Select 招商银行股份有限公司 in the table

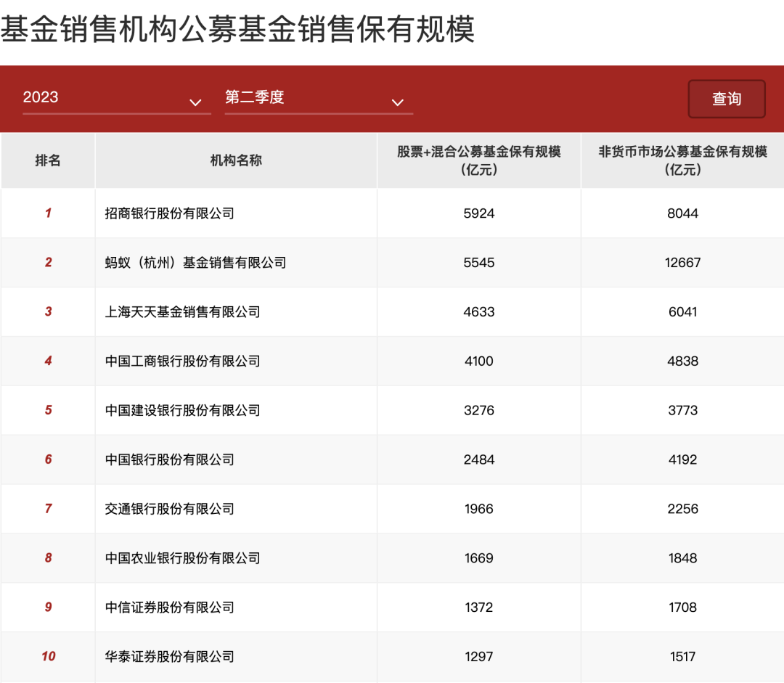click(169, 213)
